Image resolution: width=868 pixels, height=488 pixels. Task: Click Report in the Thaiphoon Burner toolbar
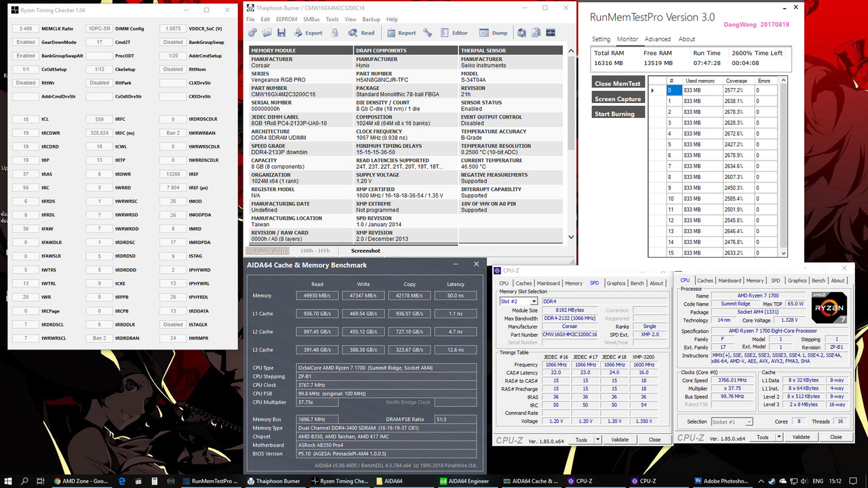(x=401, y=33)
